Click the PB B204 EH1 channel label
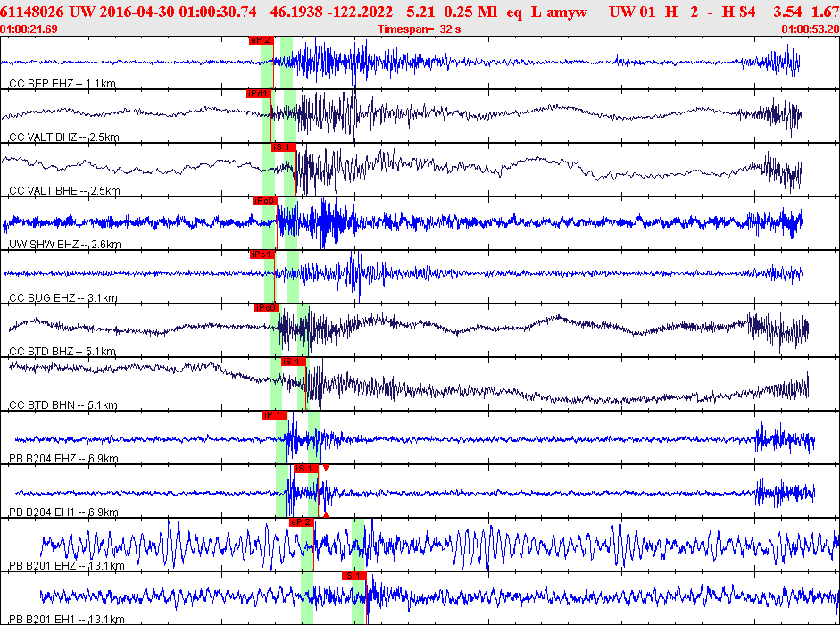Screen dimensions: 840x625 63,512
